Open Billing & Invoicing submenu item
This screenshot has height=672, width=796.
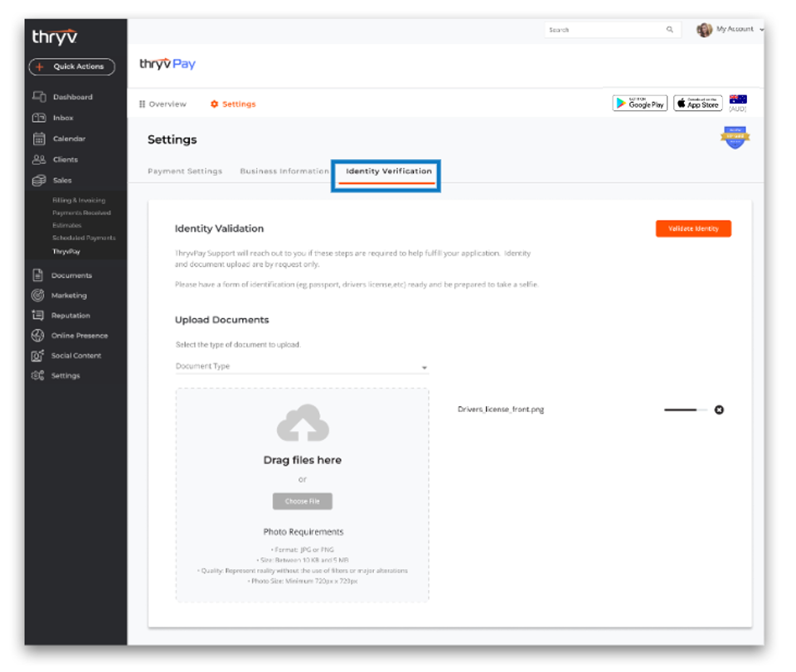79,201
